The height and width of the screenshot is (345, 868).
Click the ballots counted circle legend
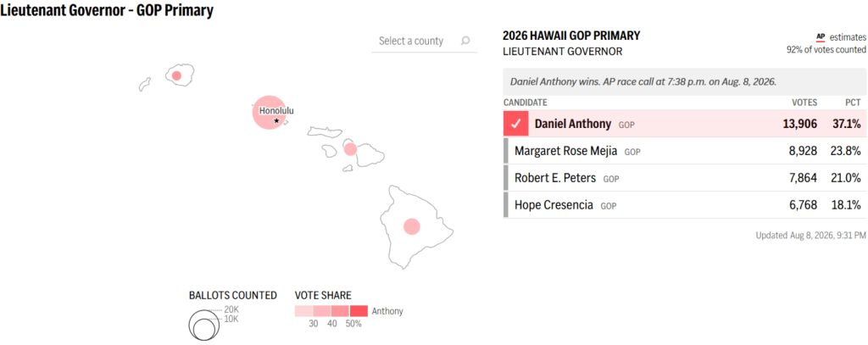pos(203,324)
